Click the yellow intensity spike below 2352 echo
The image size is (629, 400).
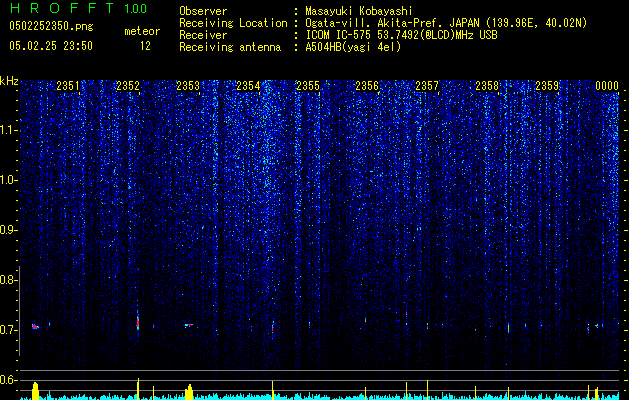(x=138, y=389)
